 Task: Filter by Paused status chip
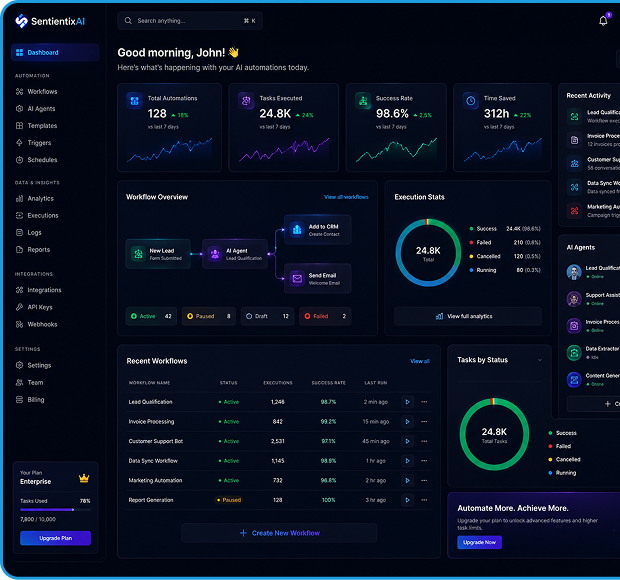tap(209, 316)
